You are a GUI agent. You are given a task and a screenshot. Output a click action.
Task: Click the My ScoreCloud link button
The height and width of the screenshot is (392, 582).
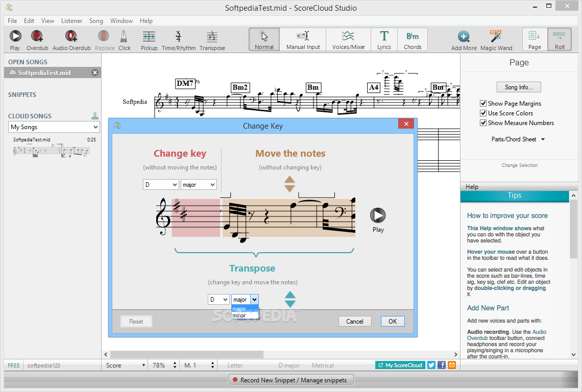pyautogui.click(x=400, y=365)
